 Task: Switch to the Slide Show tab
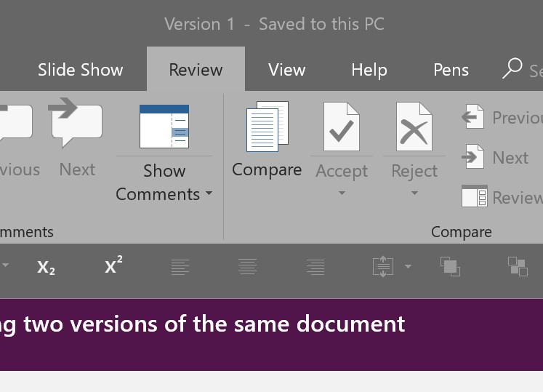pyautogui.click(x=80, y=70)
